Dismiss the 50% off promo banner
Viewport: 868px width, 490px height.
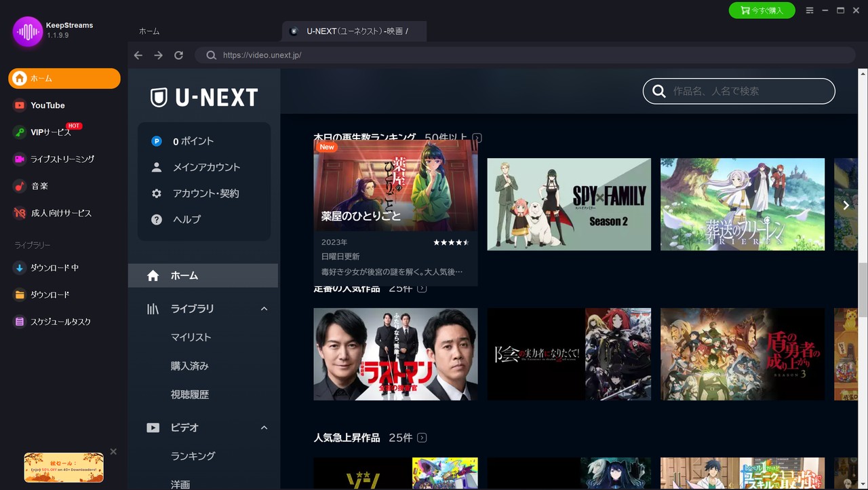[x=113, y=451]
